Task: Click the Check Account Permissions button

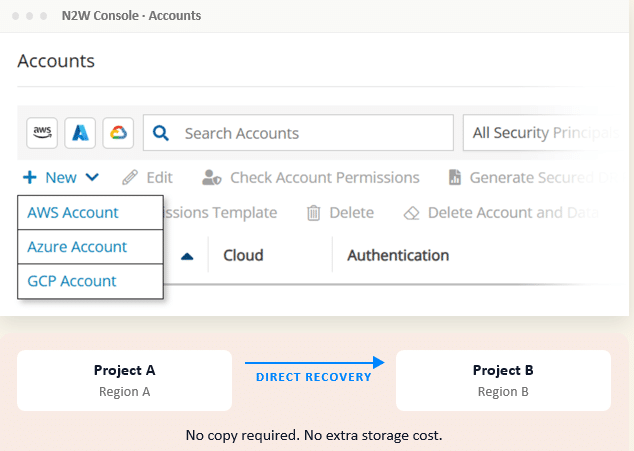Action: (x=311, y=177)
